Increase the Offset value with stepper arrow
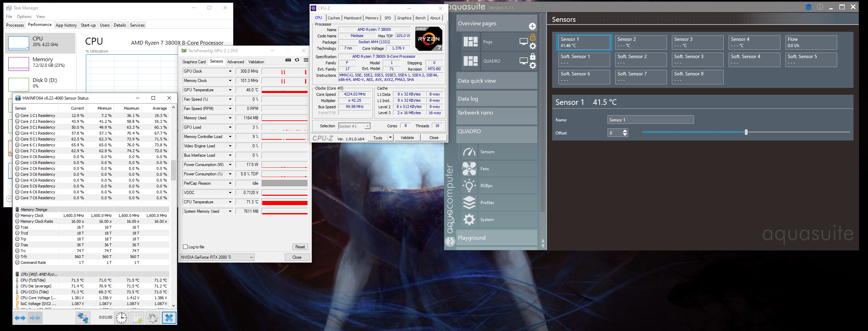Image resolution: width=868 pixels, height=331 pixels. pos(625,131)
